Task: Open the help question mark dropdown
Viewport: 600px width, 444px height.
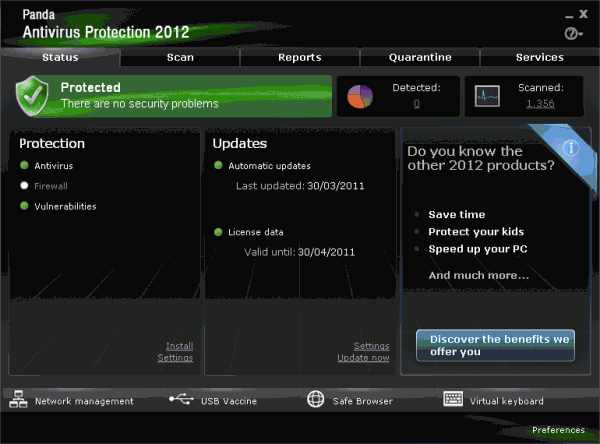Action: [573, 34]
